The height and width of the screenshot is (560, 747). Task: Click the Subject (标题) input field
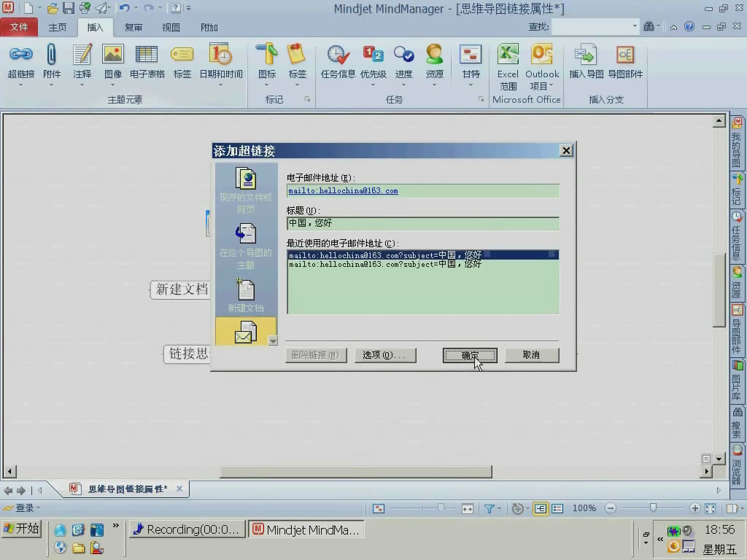pyautogui.click(x=423, y=223)
